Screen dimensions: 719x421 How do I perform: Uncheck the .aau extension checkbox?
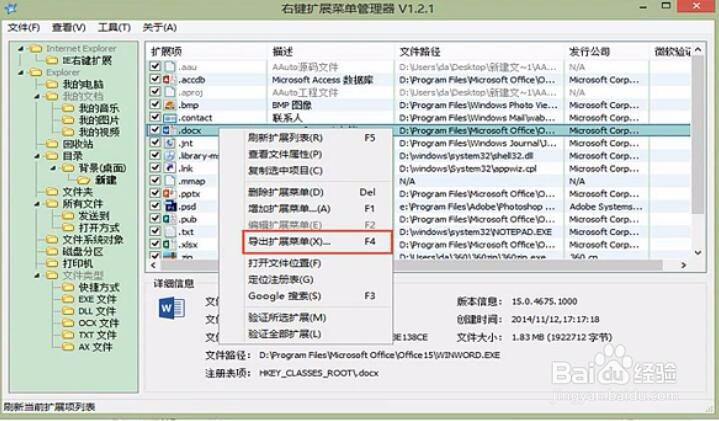click(155, 66)
